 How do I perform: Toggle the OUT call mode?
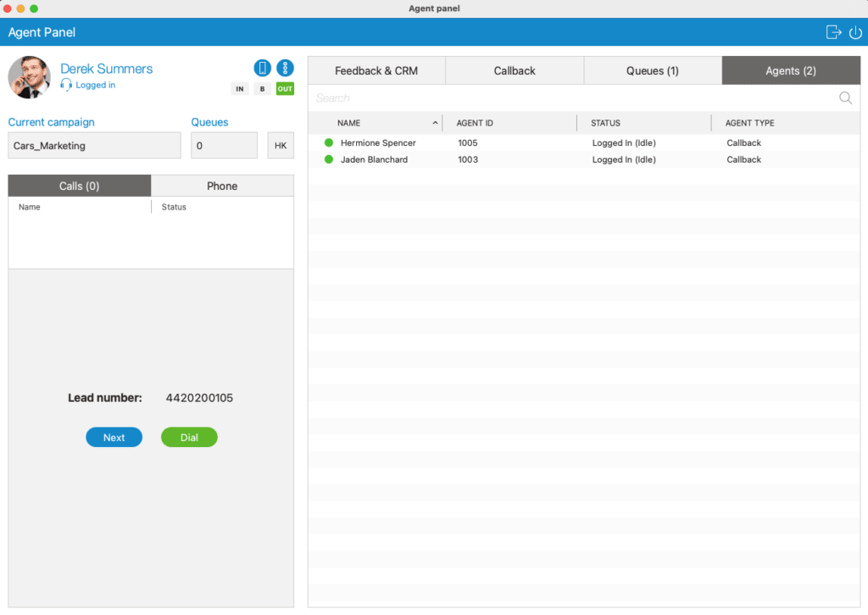point(285,89)
